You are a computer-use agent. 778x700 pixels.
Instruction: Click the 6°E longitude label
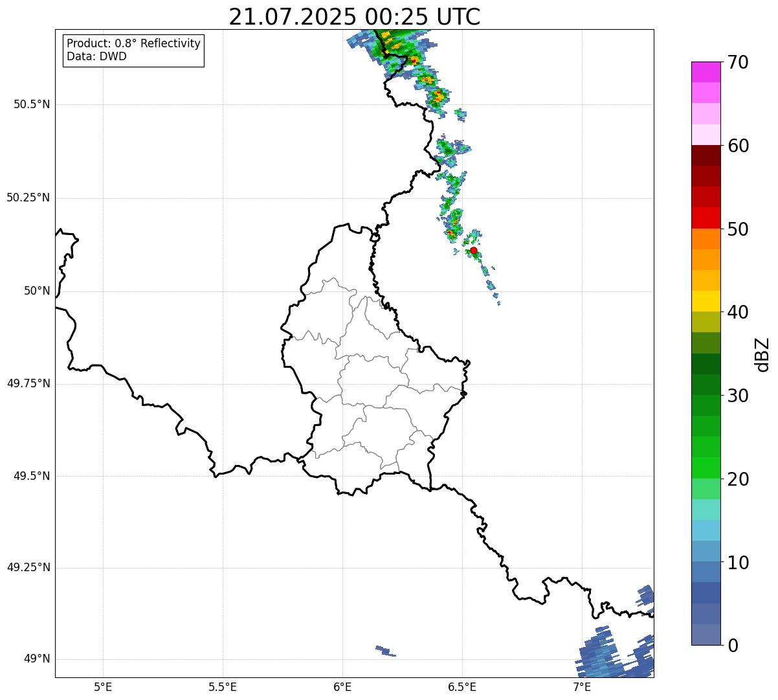(x=342, y=686)
